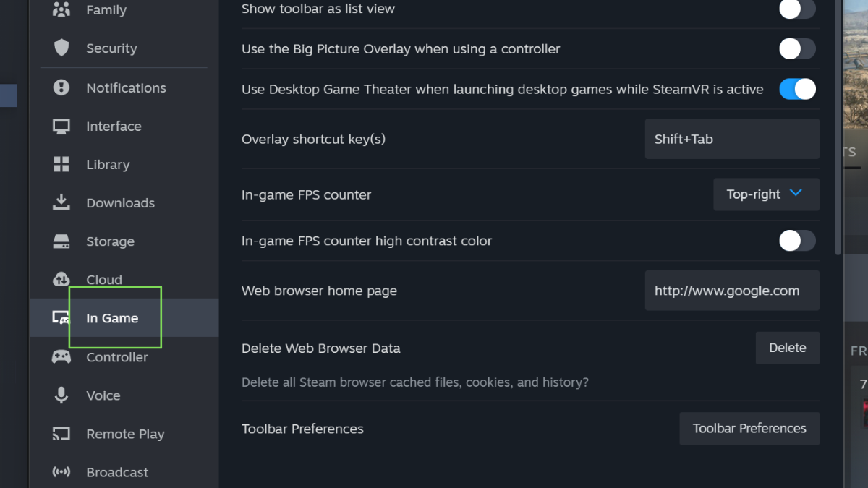Click the Web browser home page field
Image resolution: width=868 pixels, height=488 pixels.
(x=732, y=291)
